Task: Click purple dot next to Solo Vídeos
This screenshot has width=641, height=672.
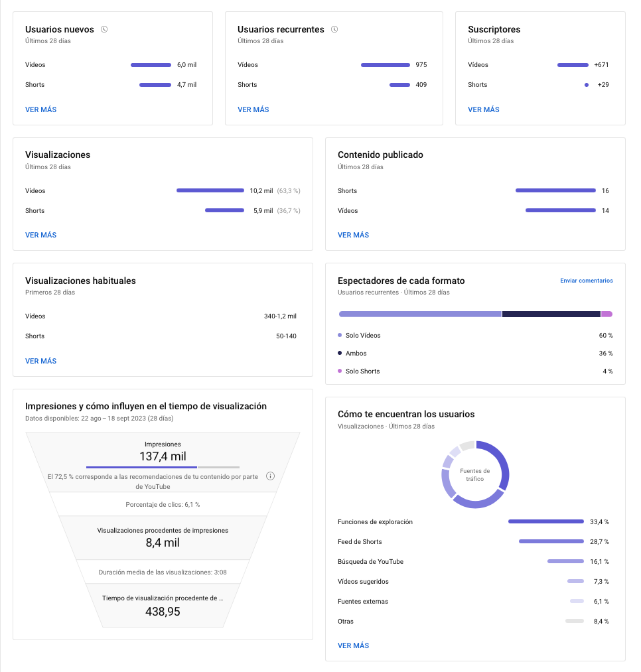Action: 340,336
